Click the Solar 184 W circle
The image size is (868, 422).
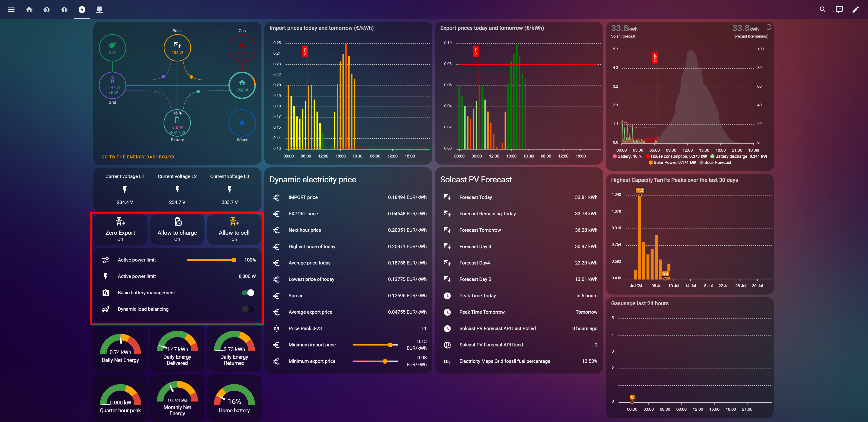[x=177, y=48]
